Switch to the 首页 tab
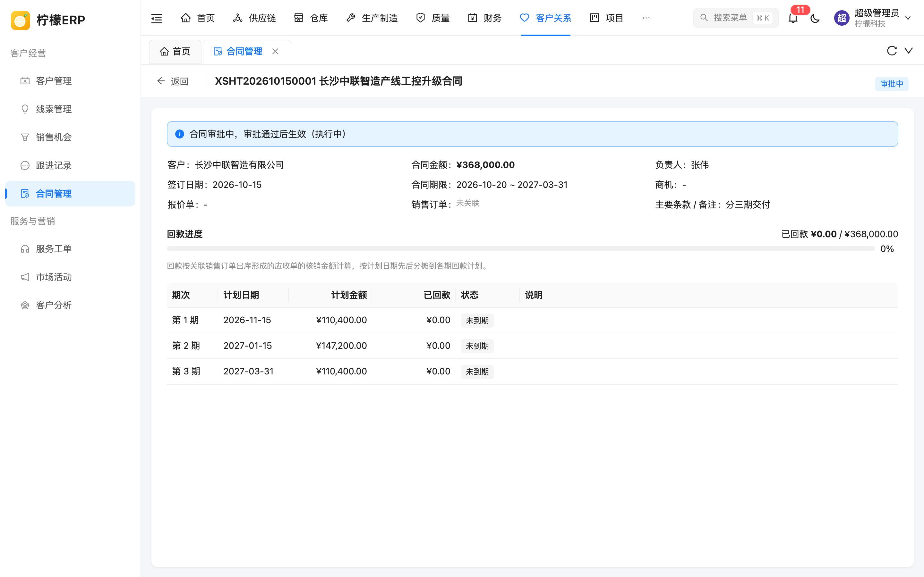Image resolution: width=924 pixels, height=577 pixels. pyautogui.click(x=175, y=52)
